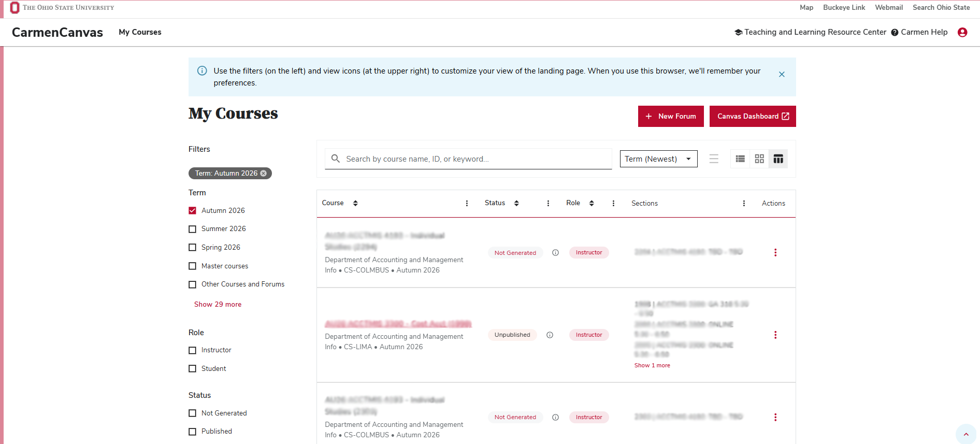This screenshot has height=444, width=980.
Task: Expand Show 1 more sections
Action: (652, 365)
